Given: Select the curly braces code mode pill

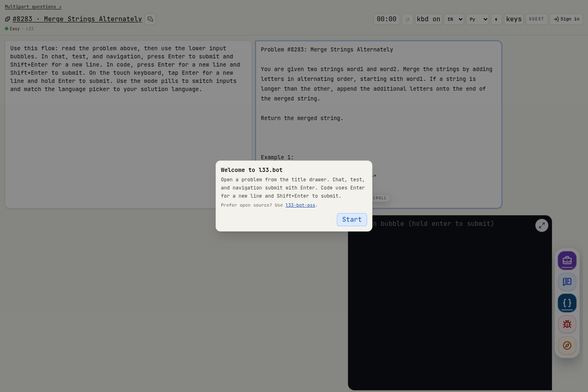Looking at the screenshot, I should tap(567, 303).
